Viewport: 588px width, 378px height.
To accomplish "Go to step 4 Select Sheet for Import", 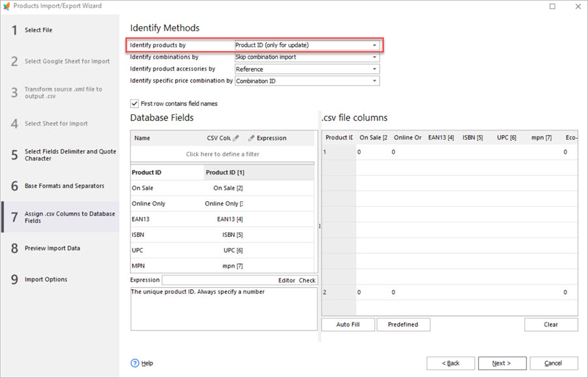I will pyautogui.click(x=60, y=123).
